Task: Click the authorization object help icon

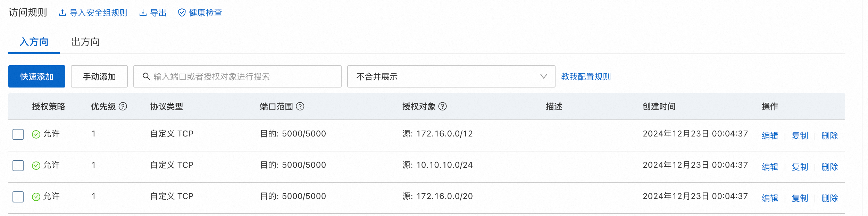Action: 442,107
